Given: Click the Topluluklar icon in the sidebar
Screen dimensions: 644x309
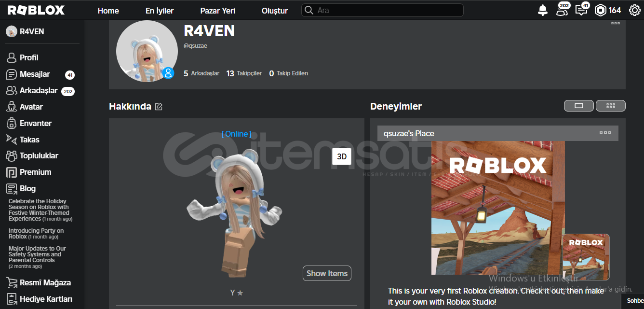Looking at the screenshot, I should [x=12, y=156].
